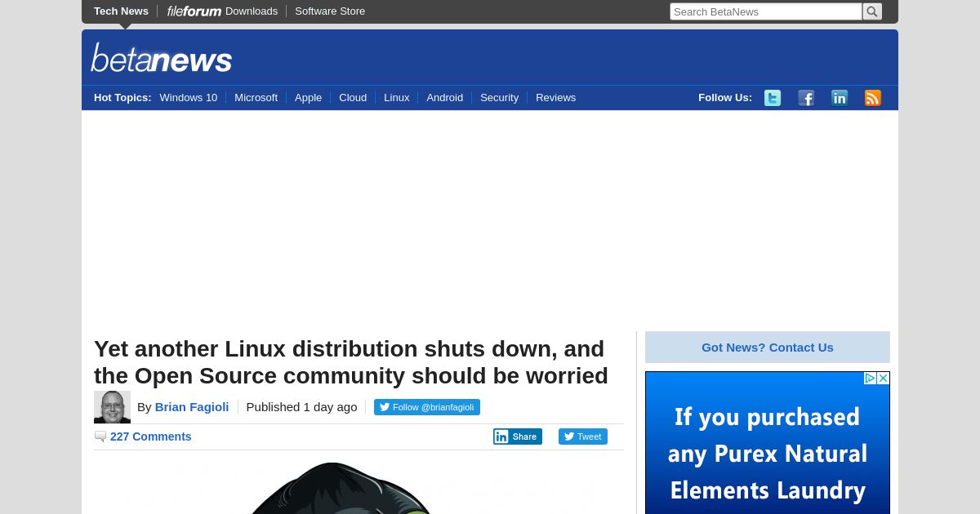Open Cloud hot topic
The width and height of the screenshot is (980, 514).
(x=353, y=98)
